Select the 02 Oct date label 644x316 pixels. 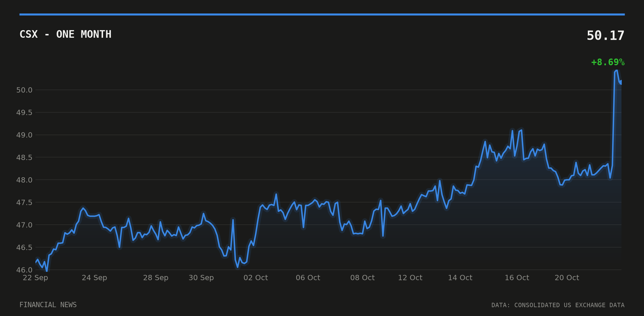256,278
